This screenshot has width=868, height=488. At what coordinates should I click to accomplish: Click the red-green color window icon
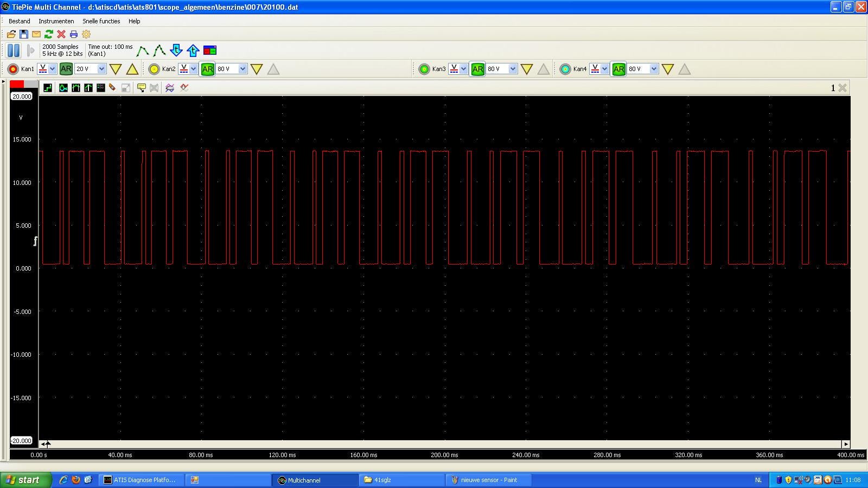210,50
